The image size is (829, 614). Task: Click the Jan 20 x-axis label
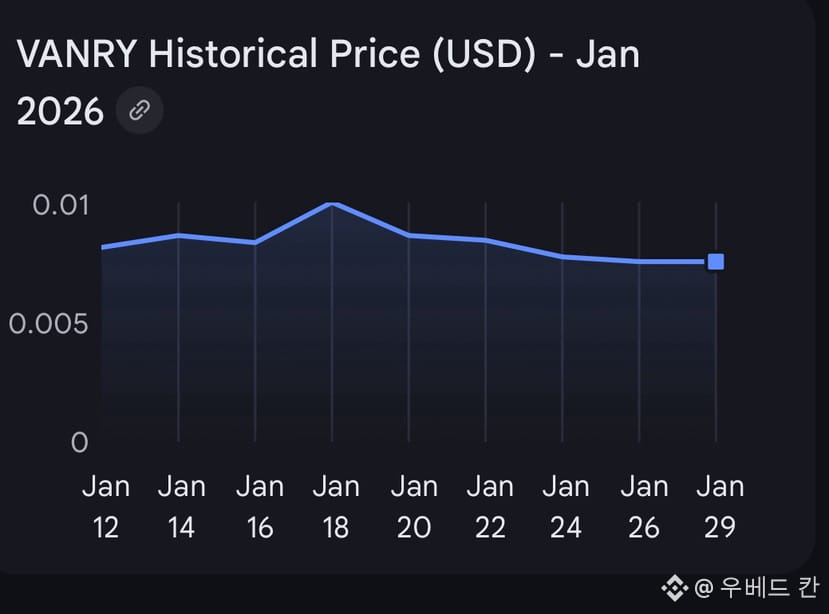[413, 507]
